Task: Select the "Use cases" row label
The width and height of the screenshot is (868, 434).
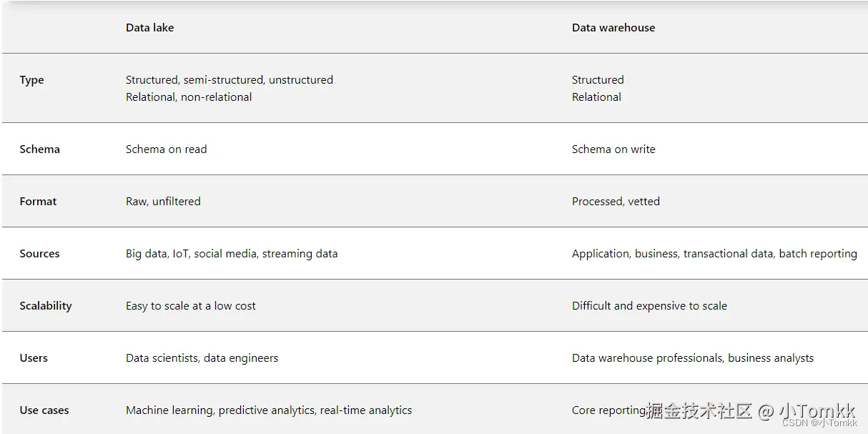Action: (44, 410)
